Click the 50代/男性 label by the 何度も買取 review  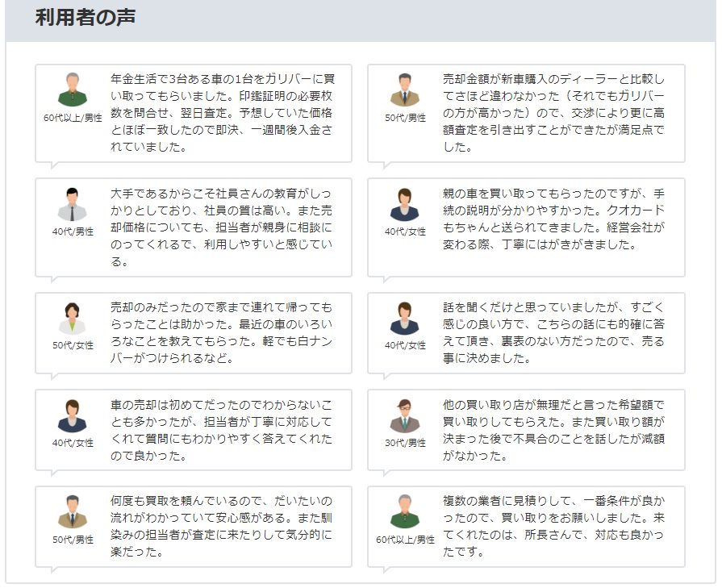(x=73, y=540)
